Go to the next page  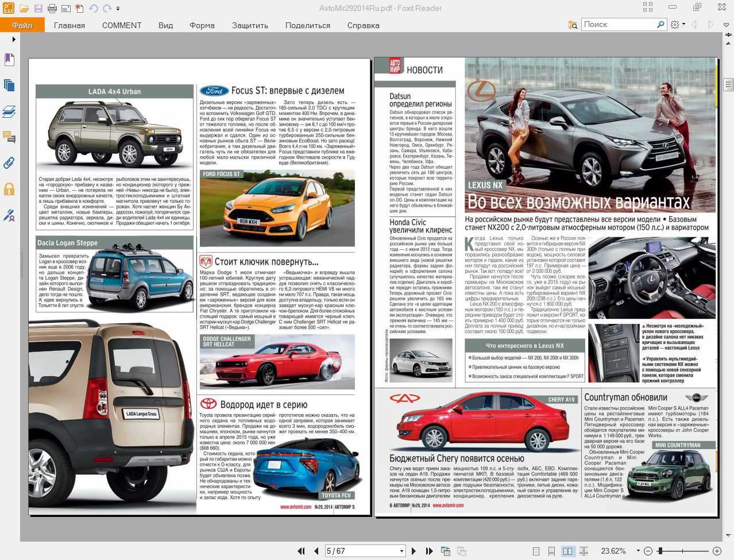pyautogui.click(x=414, y=551)
